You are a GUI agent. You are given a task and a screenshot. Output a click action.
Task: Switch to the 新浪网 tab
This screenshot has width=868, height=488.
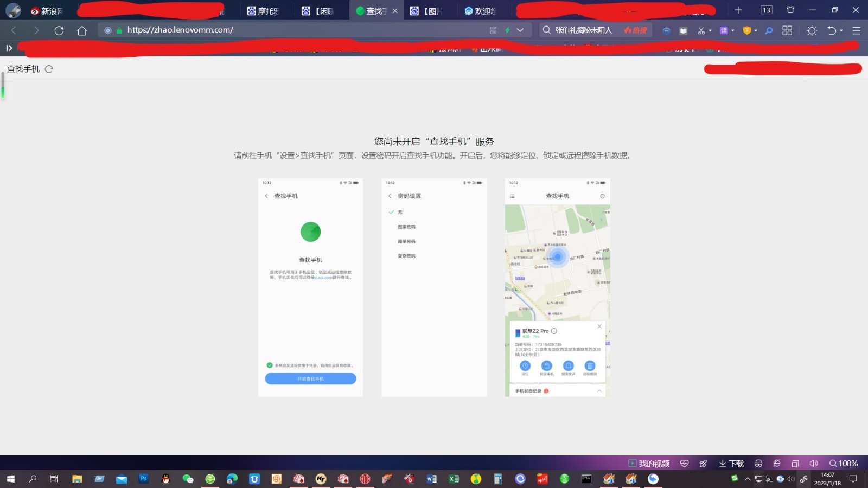(47, 11)
